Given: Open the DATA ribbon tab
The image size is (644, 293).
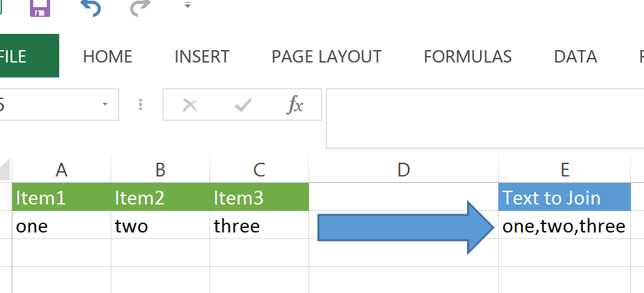Looking at the screenshot, I should coord(575,57).
